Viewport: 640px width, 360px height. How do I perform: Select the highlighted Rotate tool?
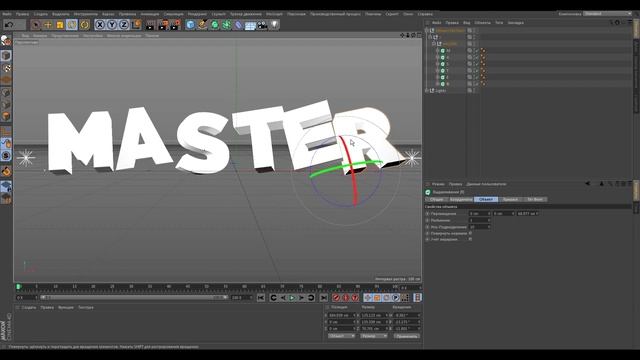(x=72, y=25)
